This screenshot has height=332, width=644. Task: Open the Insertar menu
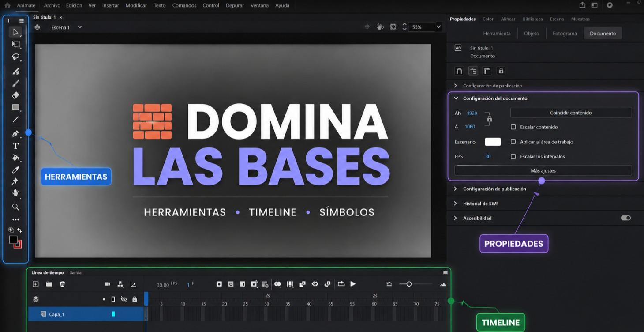click(110, 5)
